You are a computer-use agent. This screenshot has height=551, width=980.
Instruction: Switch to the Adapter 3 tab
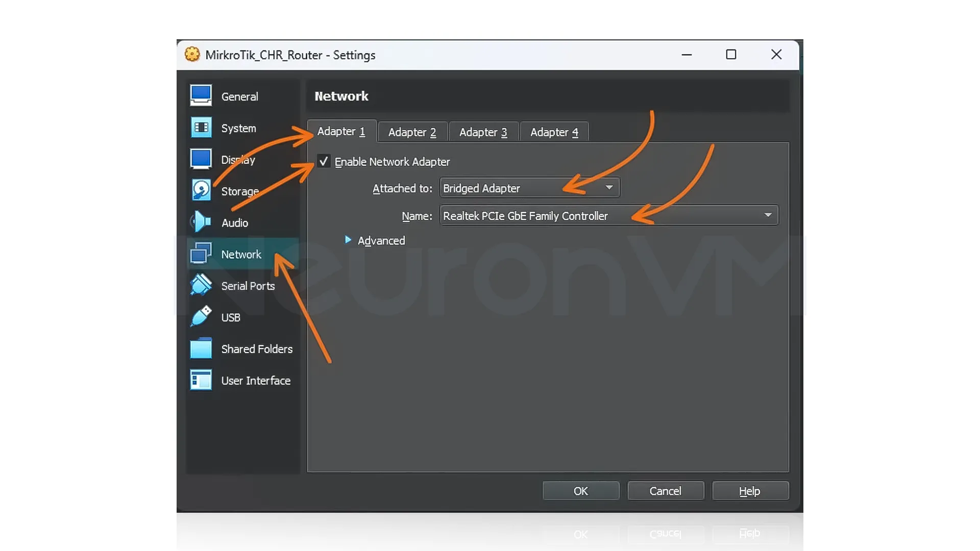click(x=483, y=133)
